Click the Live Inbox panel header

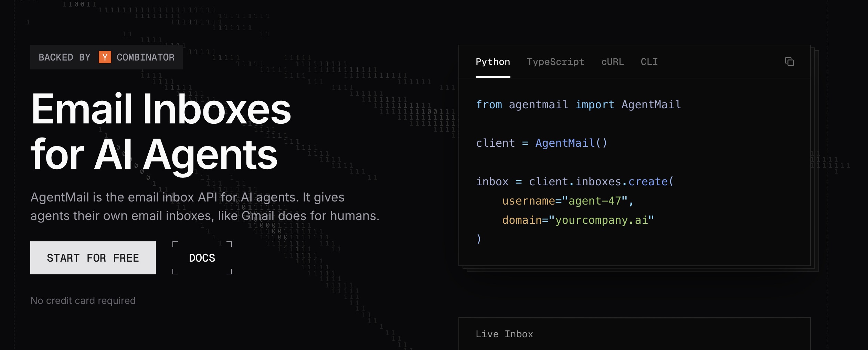(504, 334)
